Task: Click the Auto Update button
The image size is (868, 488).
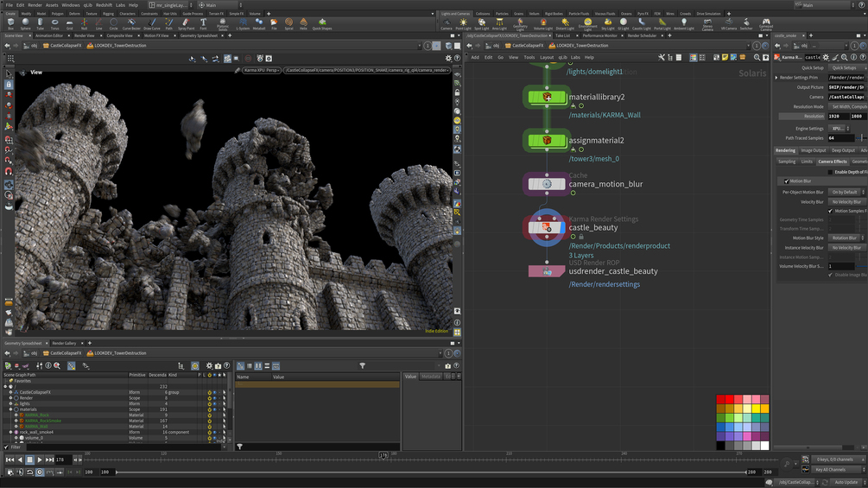Action: tap(846, 482)
